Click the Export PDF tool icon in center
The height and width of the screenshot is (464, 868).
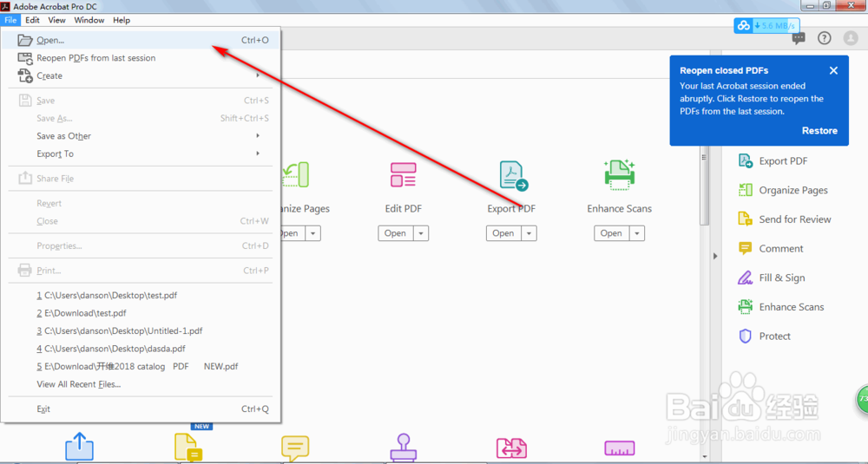tap(513, 175)
